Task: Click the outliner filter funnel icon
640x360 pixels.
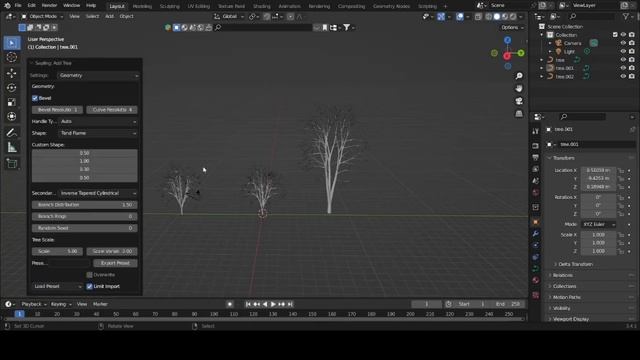Action: [x=625, y=16]
